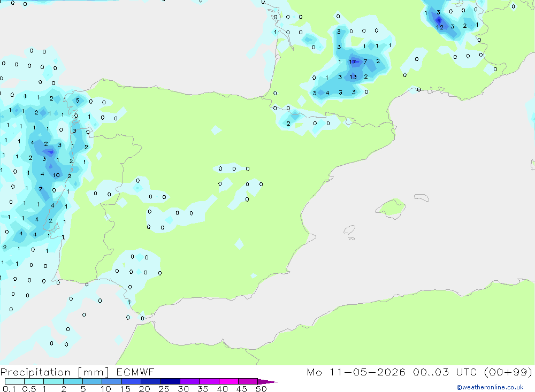This screenshot has width=535, height=392.
Task: Click the Ibiza island outline
Action: tap(349, 230)
